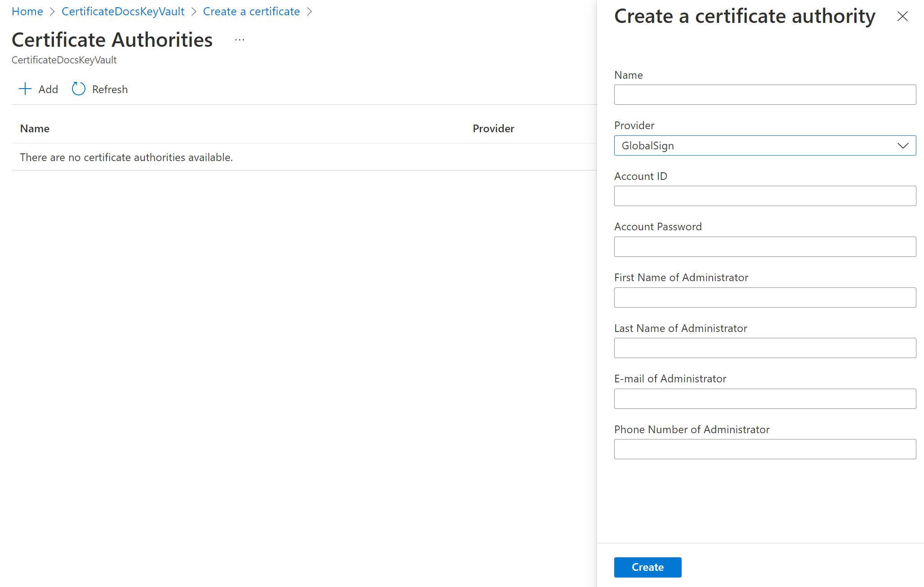Click the Account ID input field
This screenshot has width=924, height=587.
pyautogui.click(x=765, y=196)
